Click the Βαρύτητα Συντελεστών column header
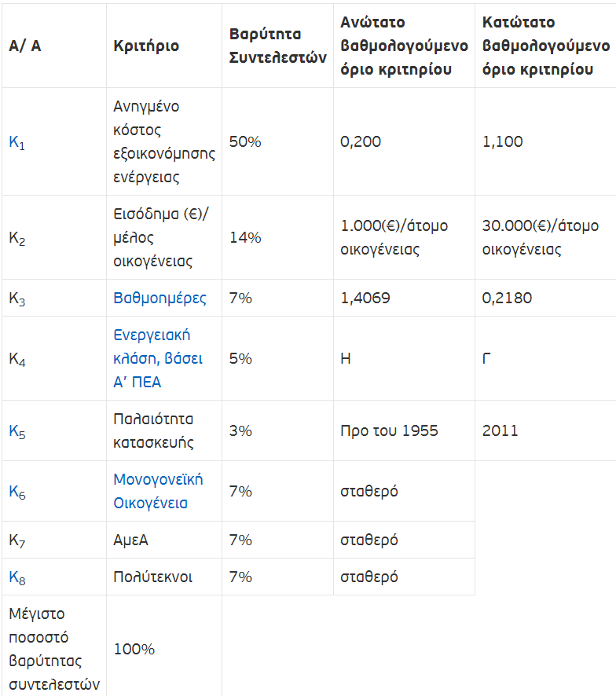 tap(277, 46)
